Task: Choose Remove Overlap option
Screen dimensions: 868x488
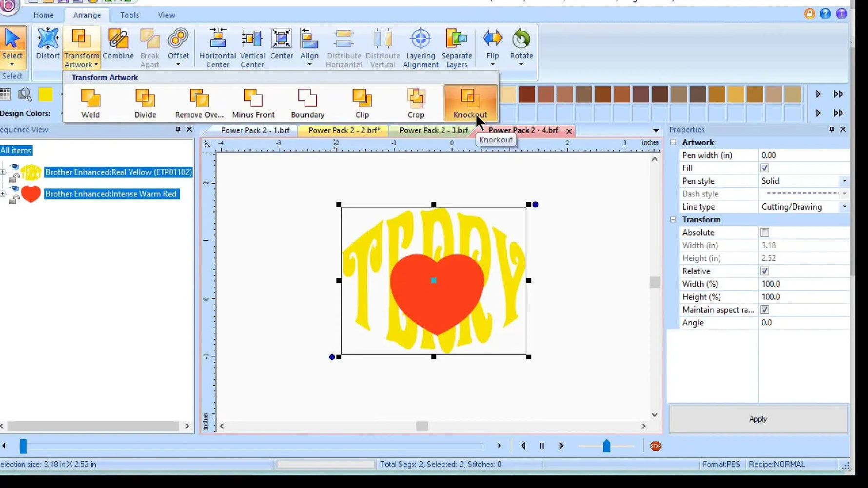Action: 199,103
